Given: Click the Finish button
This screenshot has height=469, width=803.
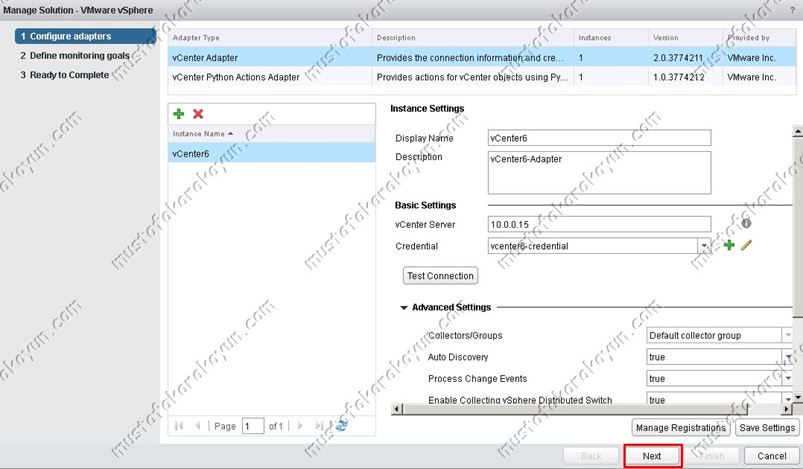Looking at the screenshot, I should [712, 456].
